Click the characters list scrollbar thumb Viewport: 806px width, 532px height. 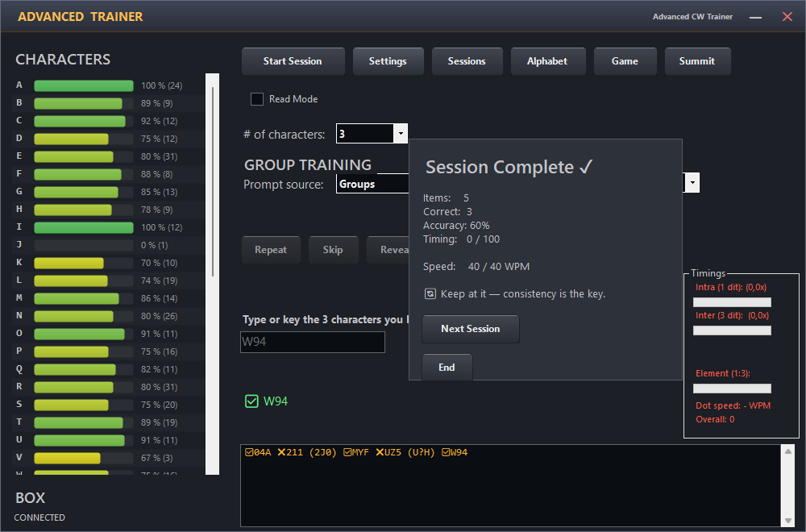[213, 181]
